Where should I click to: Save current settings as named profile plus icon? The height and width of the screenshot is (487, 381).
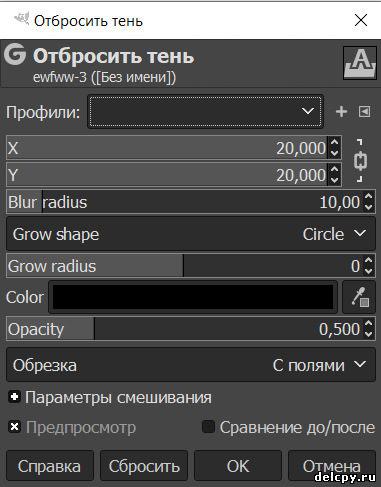click(341, 112)
